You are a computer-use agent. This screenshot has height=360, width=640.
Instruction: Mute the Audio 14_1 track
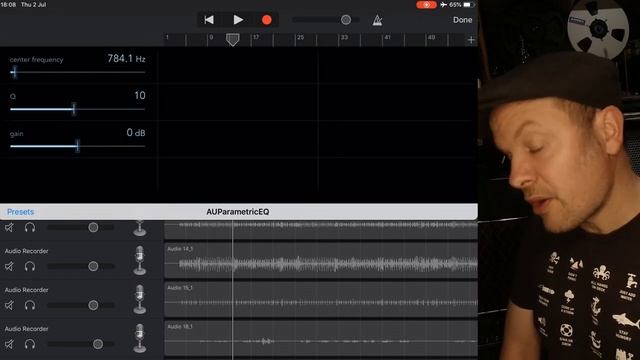(9, 267)
